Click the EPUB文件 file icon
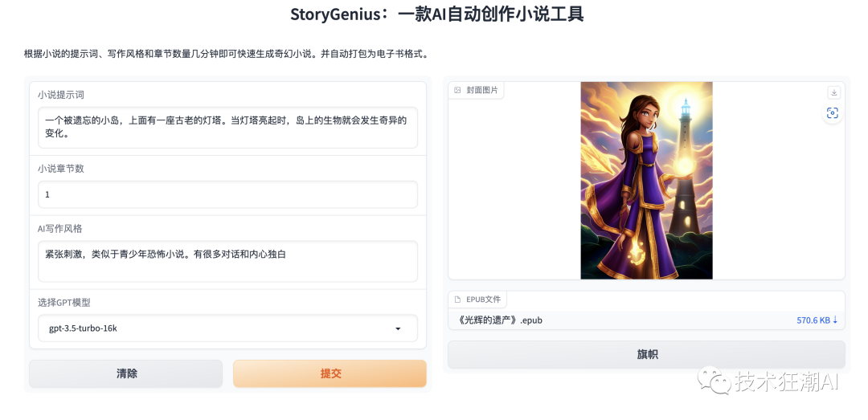Screen dimensions: 868x420 pyautogui.click(x=458, y=300)
